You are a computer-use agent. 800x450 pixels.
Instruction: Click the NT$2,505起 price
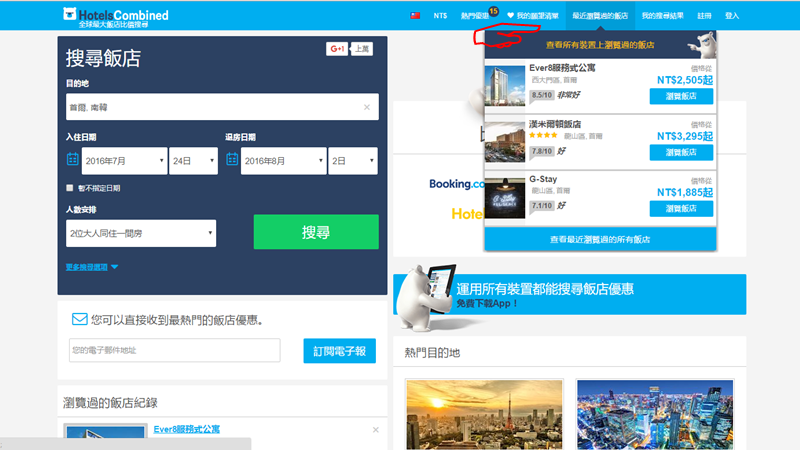pyautogui.click(x=685, y=80)
